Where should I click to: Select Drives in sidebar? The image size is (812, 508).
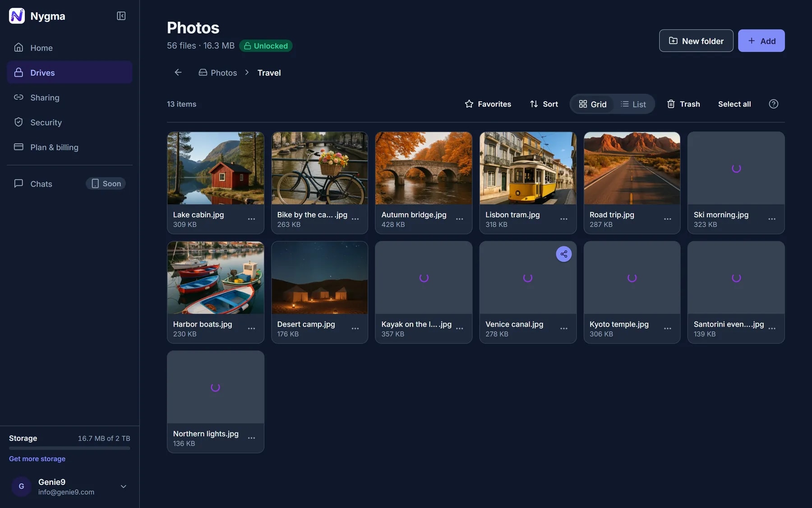[69, 72]
